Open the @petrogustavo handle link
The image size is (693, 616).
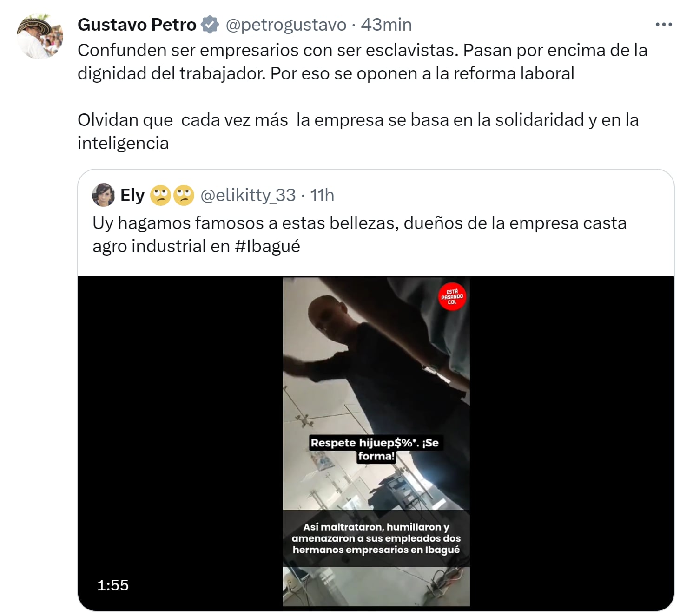(x=286, y=25)
